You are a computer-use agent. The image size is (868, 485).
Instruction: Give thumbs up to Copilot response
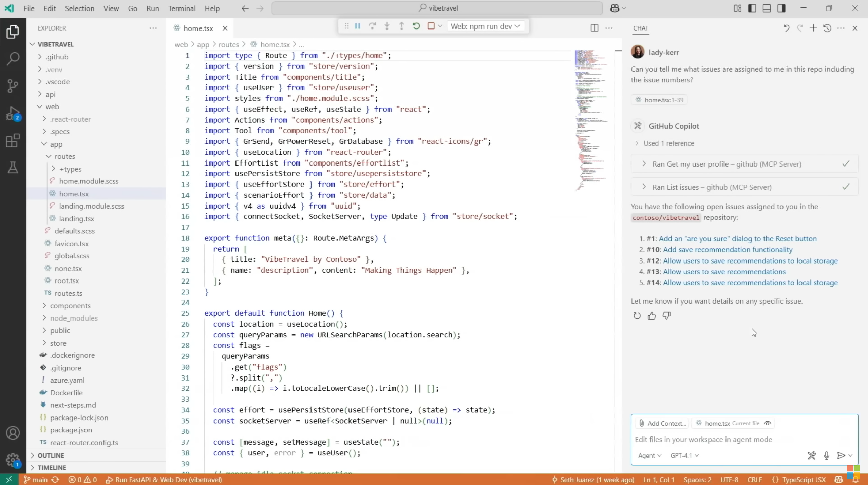click(x=652, y=316)
